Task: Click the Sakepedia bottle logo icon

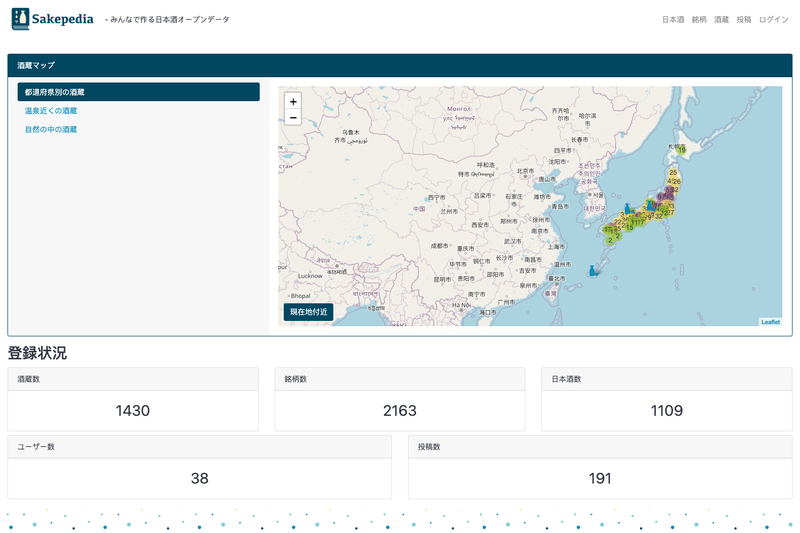Action: pos(20,19)
